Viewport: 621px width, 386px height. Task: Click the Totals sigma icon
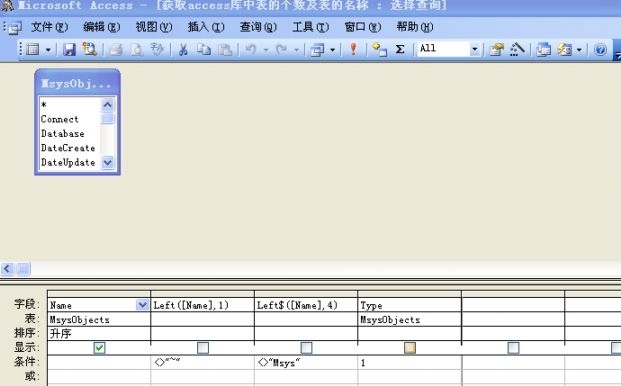tap(400, 49)
